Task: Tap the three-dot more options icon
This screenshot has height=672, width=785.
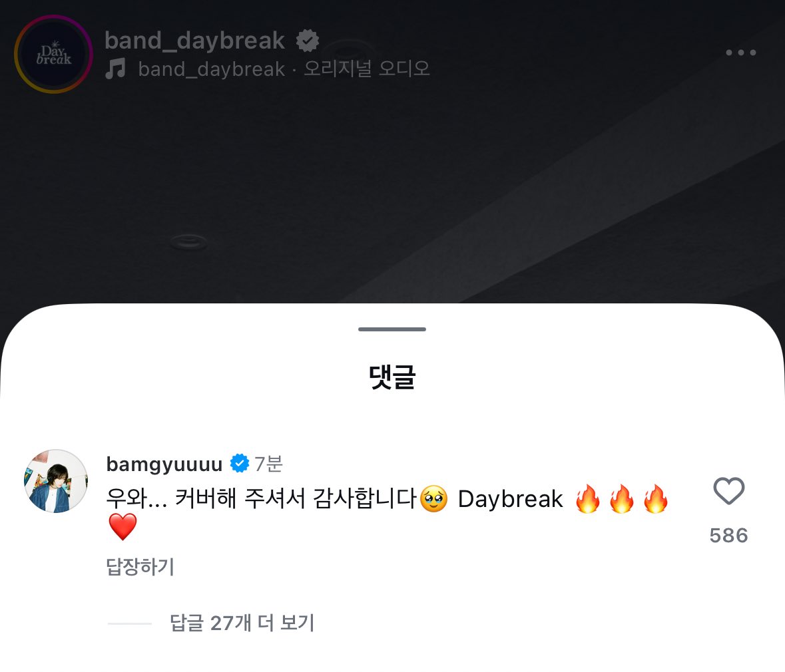Action: click(740, 53)
